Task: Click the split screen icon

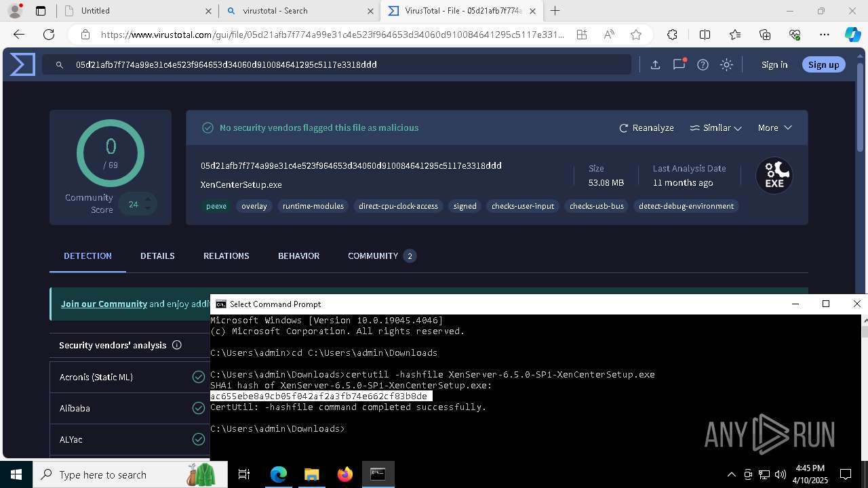Action: click(705, 35)
